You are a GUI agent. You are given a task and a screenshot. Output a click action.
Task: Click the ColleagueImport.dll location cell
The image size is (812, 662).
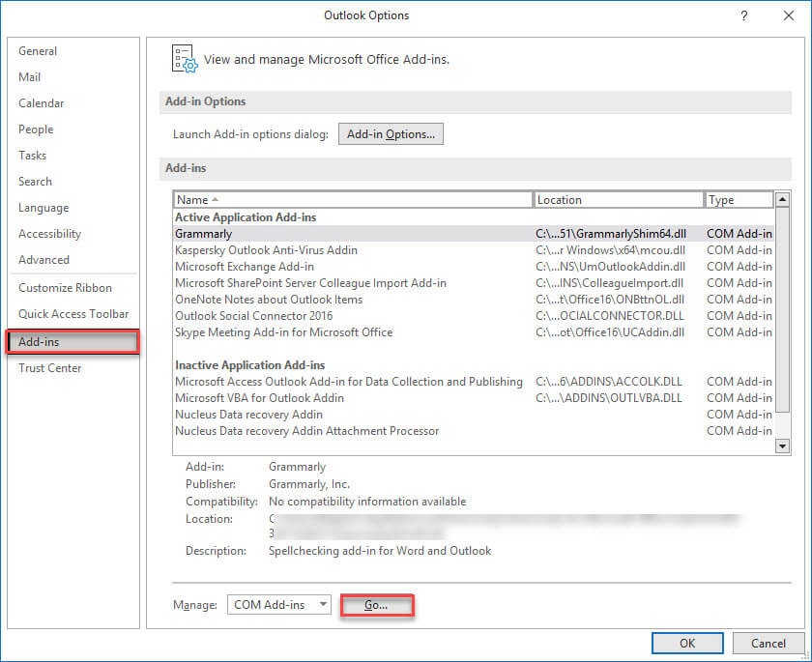point(610,283)
